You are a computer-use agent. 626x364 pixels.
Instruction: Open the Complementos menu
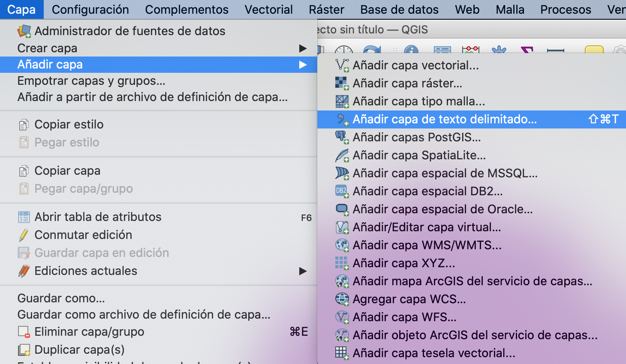click(187, 9)
